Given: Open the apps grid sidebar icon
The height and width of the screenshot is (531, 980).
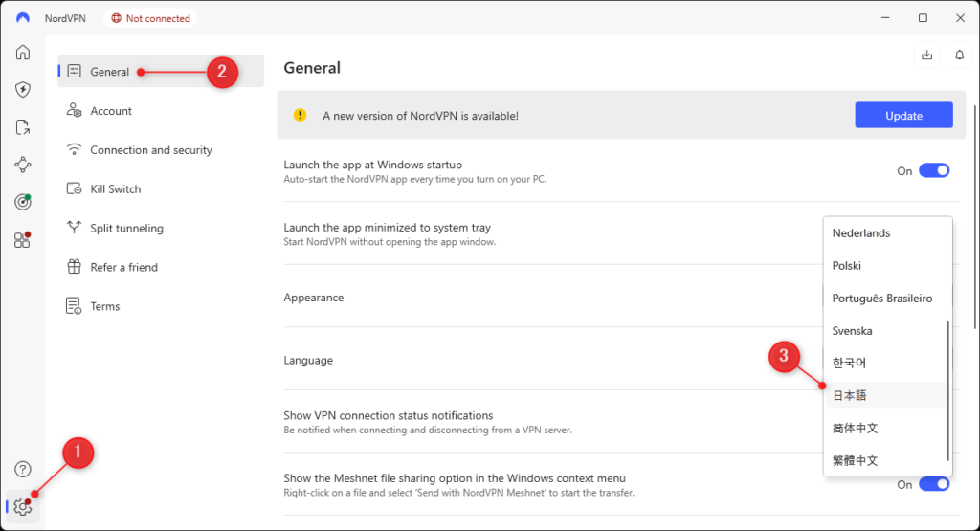Looking at the screenshot, I should 23,240.
